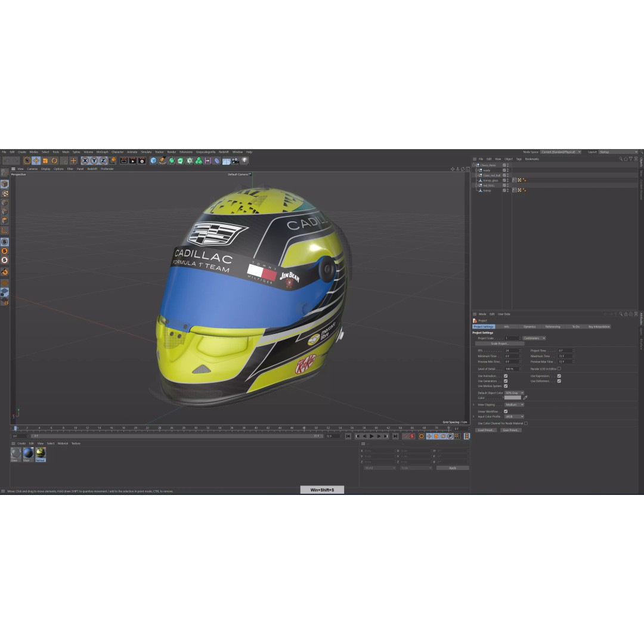This screenshot has width=644, height=644.
Task: Open Default Object Color dropdown
Action: (x=514, y=393)
